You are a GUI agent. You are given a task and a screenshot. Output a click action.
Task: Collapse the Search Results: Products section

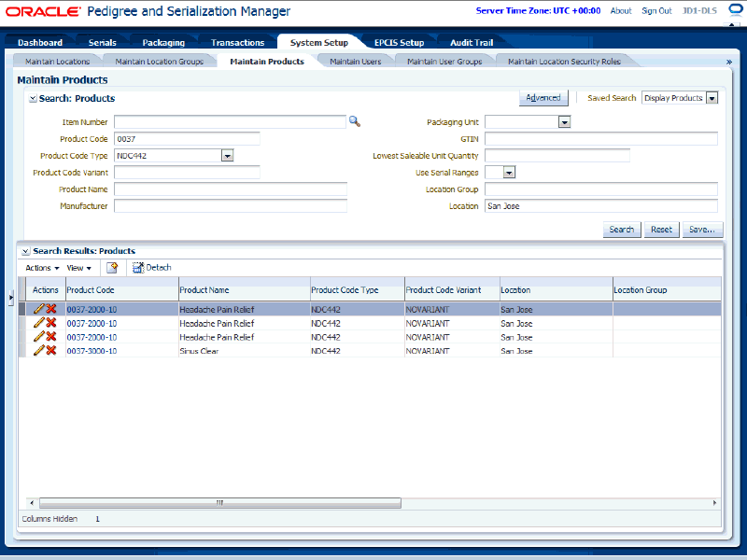26,251
